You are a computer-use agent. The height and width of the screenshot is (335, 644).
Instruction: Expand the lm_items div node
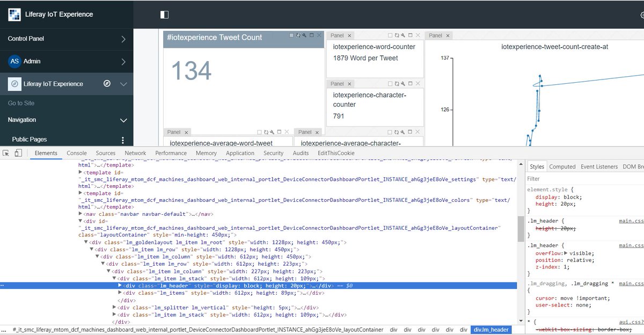click(120, 293)
